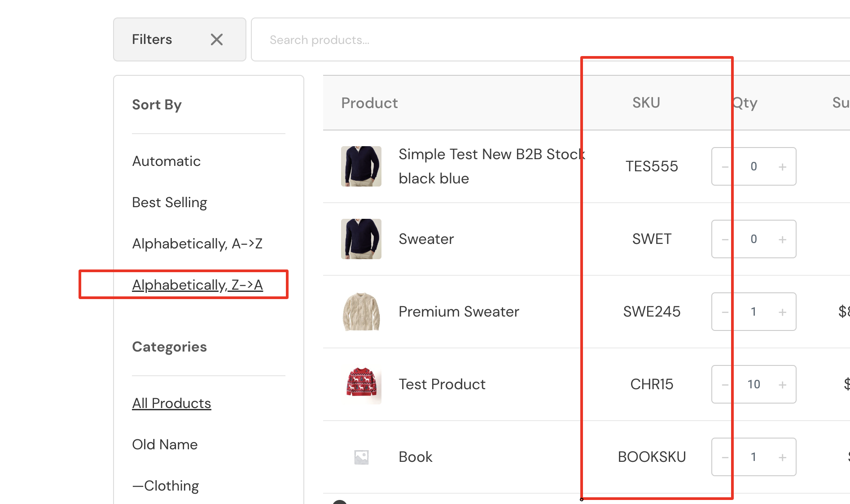Select Alphabetically, A->Z sorting

pyautogui.click(x=197, y=243)
